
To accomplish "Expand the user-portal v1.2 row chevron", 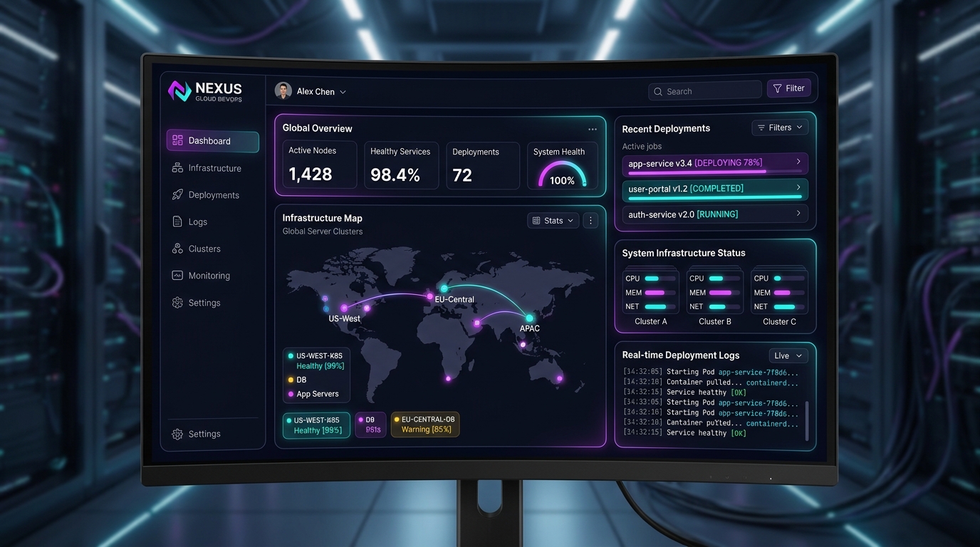I will [798, 188].
